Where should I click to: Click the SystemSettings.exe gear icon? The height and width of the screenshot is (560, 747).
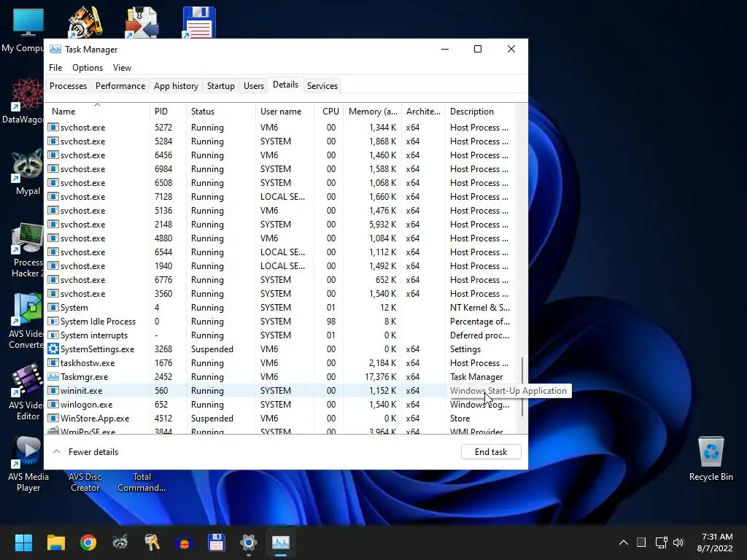(x=53, y=349)
